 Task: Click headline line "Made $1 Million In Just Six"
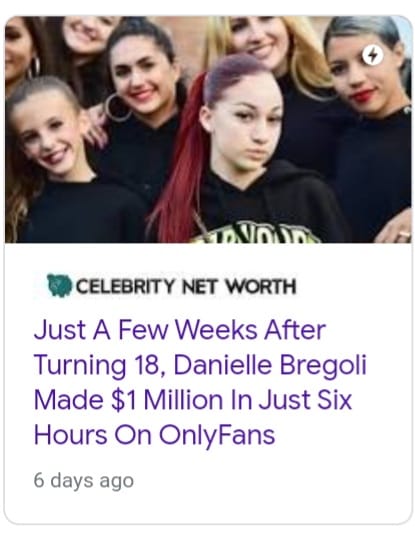(193, 400)
